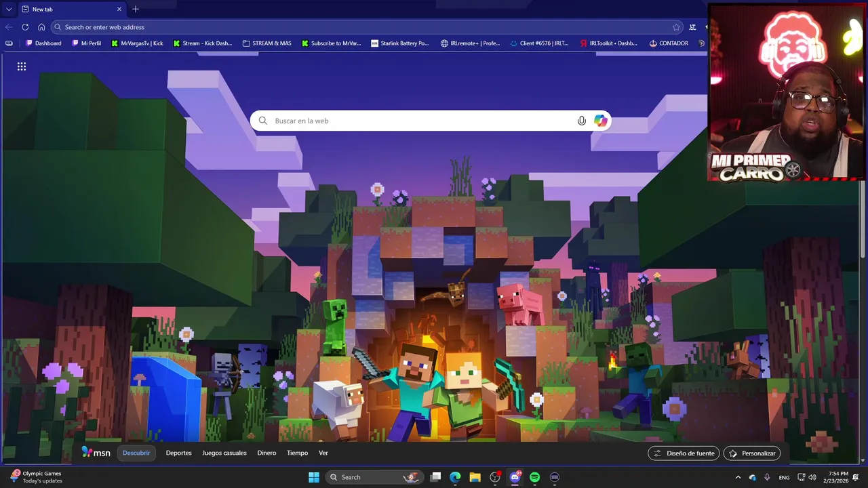Select the Ver tab
Screen dimensions: 868x488
point(323,453)
